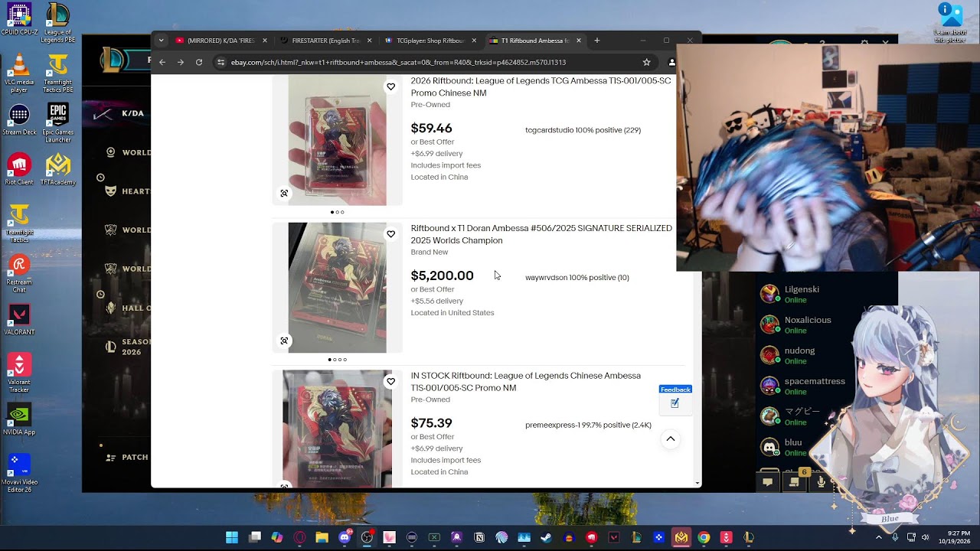Bookmark this eBay page with the star
980x551 pixels.
(x=646, y=62)
